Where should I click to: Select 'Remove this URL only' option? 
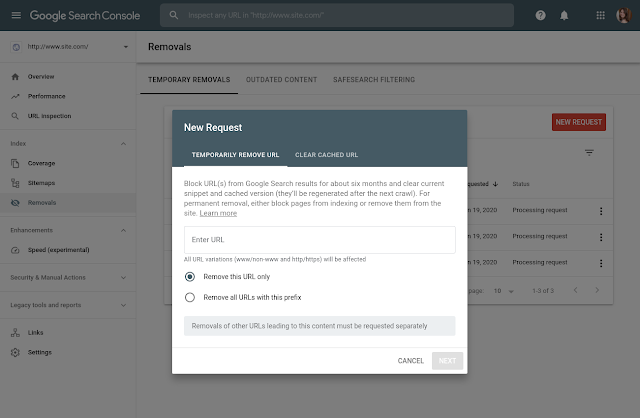[x=190, y=276]
